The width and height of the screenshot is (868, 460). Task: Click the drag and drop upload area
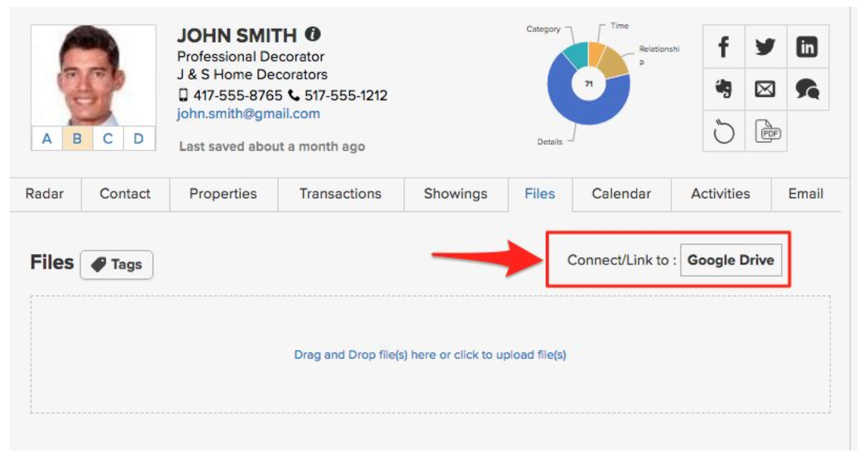pos(430,354)
